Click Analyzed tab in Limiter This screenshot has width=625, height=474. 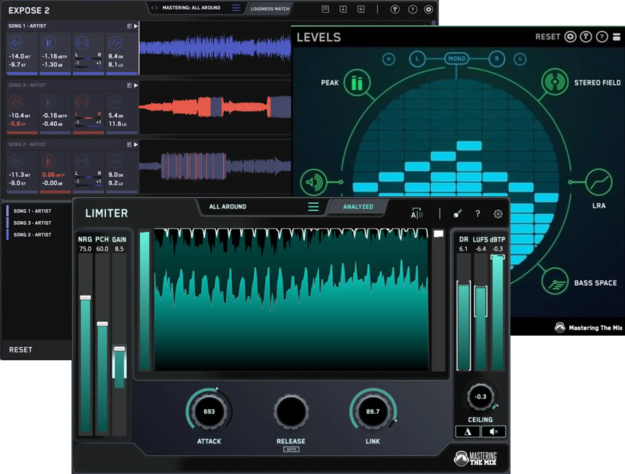[358, 207]
